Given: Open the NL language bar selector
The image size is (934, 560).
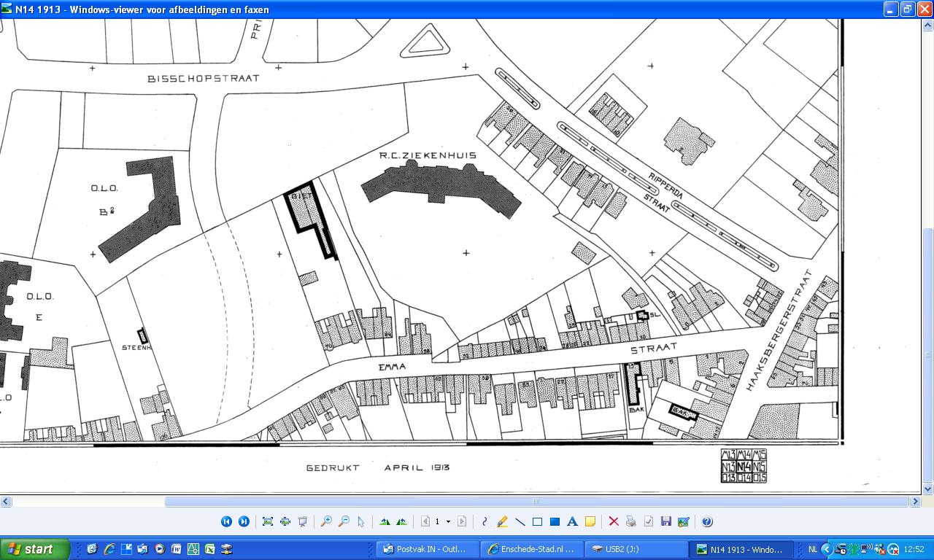Looking at the screenshot, I should (813, 549).
